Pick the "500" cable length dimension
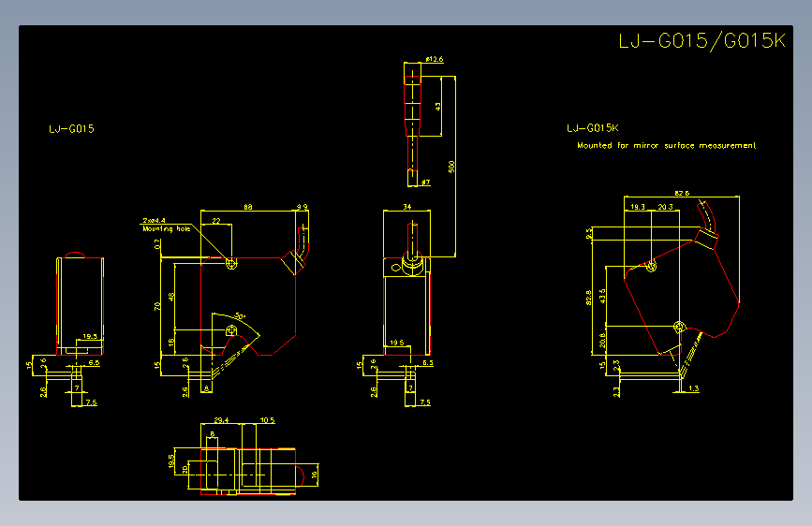The image size is (812, 526). coord(451,167)
